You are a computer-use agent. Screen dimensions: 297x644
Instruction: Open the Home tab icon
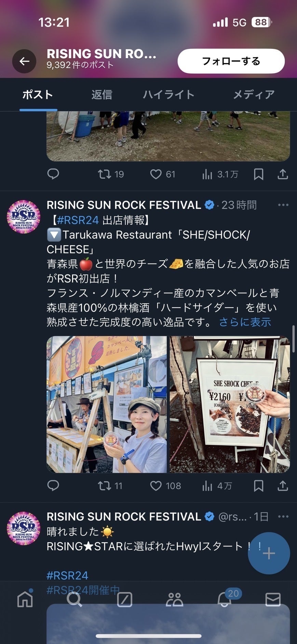coord(25,599)
